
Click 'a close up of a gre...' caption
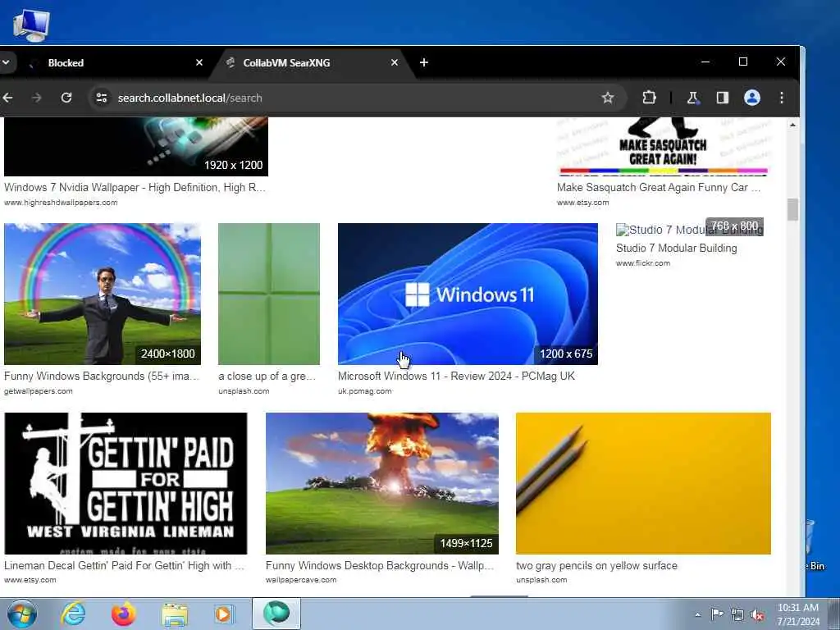tap(267, 376)
